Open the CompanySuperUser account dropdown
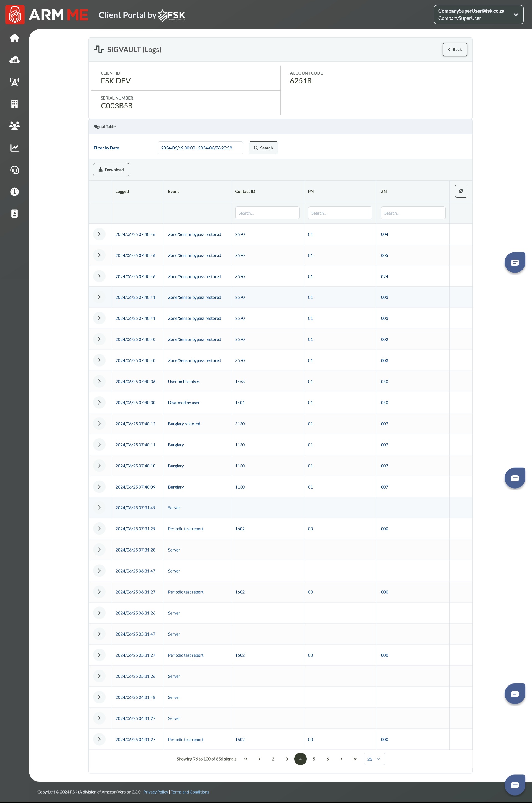 pos(478,15)
